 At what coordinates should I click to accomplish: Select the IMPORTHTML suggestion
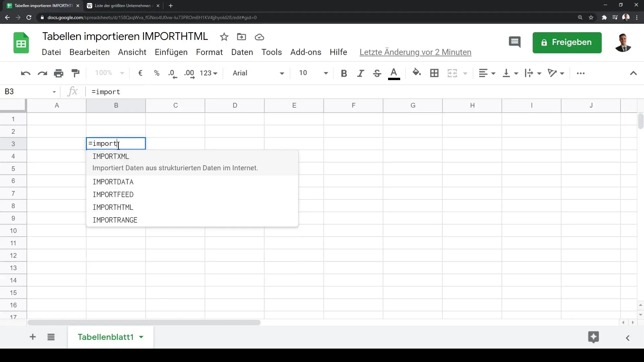[192, 207]
